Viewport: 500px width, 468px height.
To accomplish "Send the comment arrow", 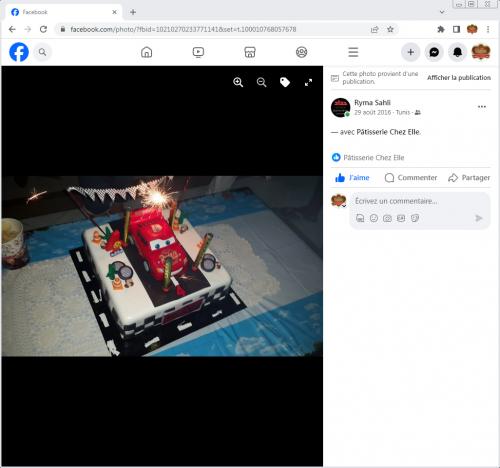I will [479, 218].
